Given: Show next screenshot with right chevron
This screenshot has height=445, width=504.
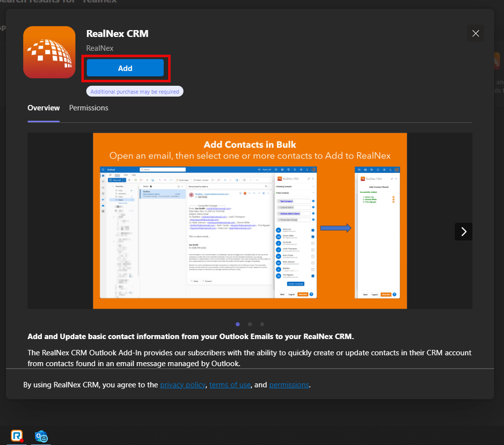Looking at the screenshot, I should 464,231.
